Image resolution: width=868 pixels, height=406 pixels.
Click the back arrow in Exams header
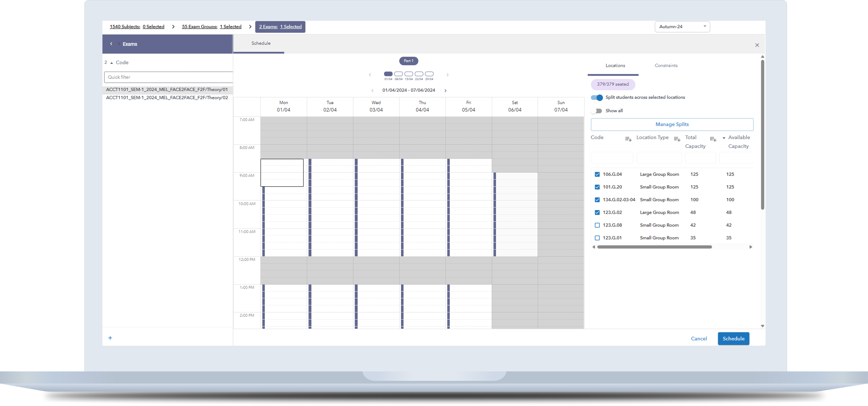(111, 44)
